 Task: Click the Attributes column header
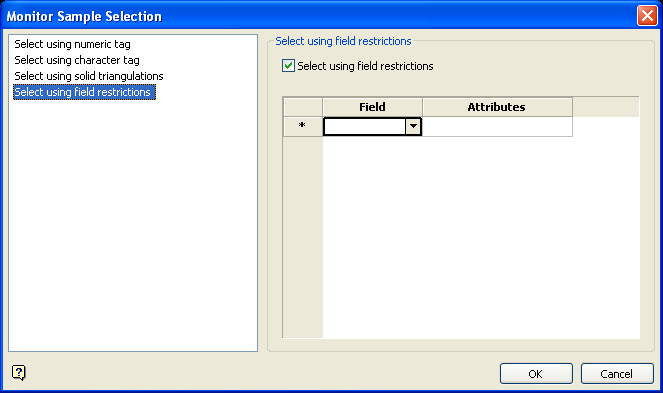pos(497,107)
